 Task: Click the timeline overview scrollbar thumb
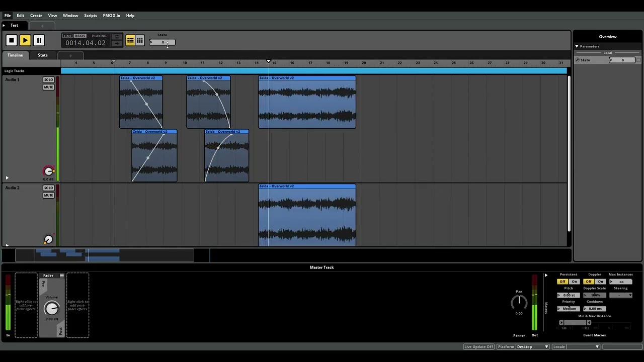[x=105, y=255]
